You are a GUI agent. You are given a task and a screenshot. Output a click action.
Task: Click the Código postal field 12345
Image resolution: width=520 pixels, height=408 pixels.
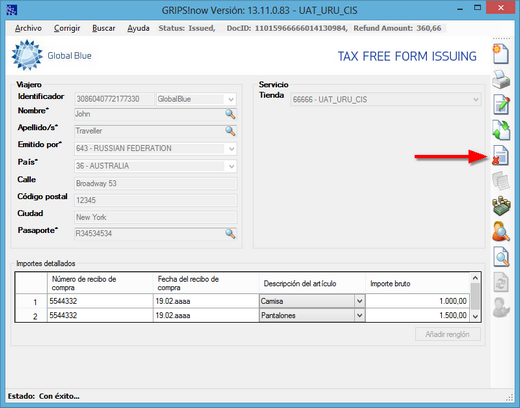point(156,200)
